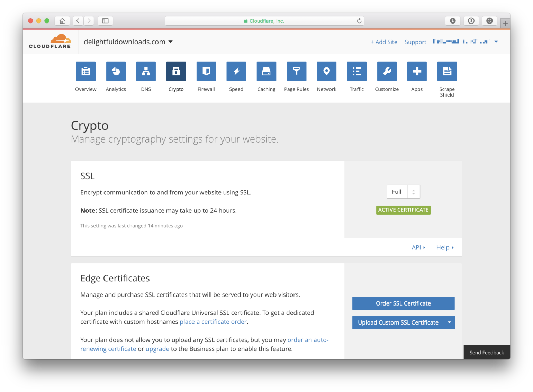Open the Analytics pie chart icon
The image size is (533, 392).
(116, 71)
